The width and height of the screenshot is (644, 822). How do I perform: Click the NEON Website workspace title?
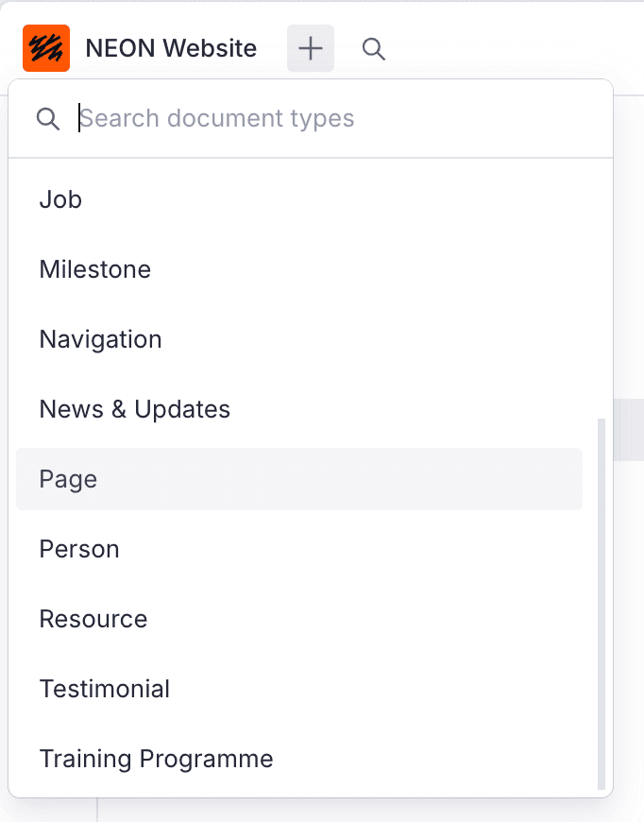[x=170, y=48]
